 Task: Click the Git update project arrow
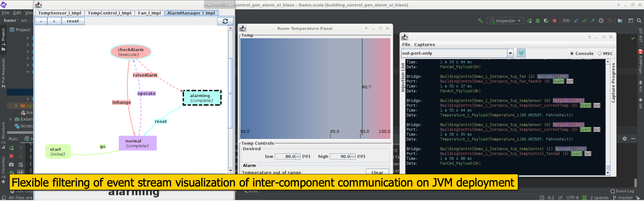coord(576,21)
